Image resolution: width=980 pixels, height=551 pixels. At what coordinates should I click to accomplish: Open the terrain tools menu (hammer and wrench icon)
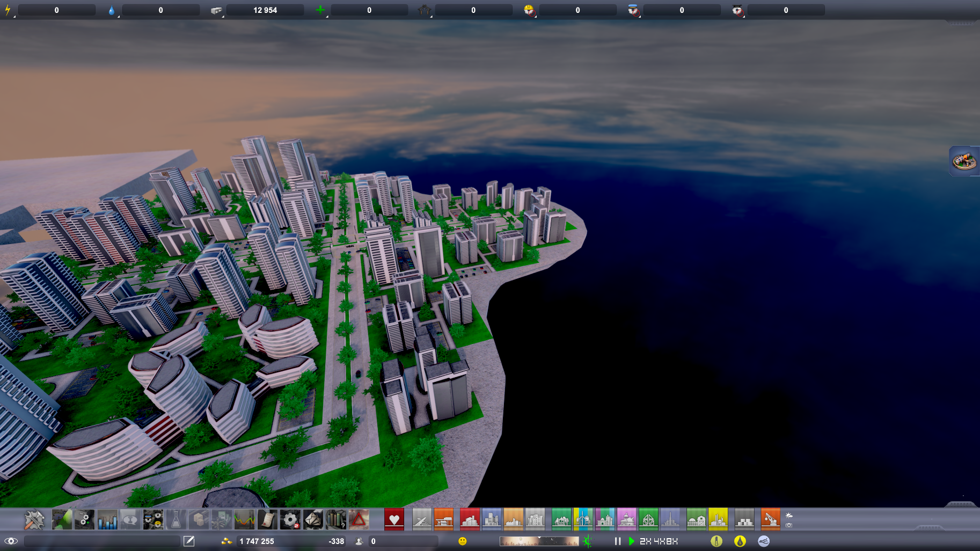(34, 520)
